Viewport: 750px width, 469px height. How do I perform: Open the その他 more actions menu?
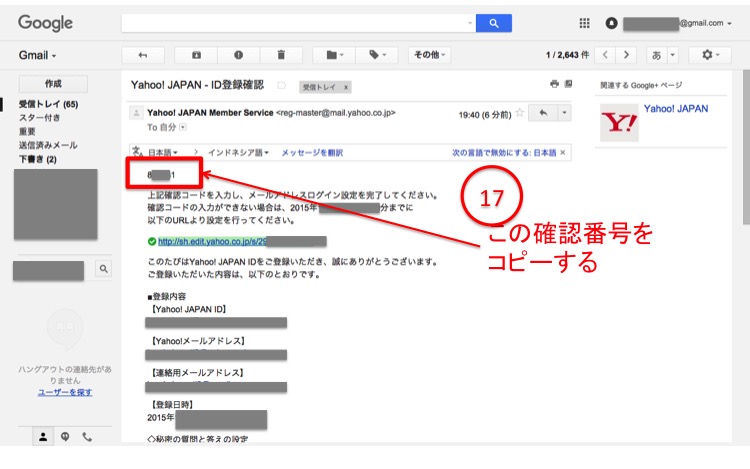click(429, 55)
